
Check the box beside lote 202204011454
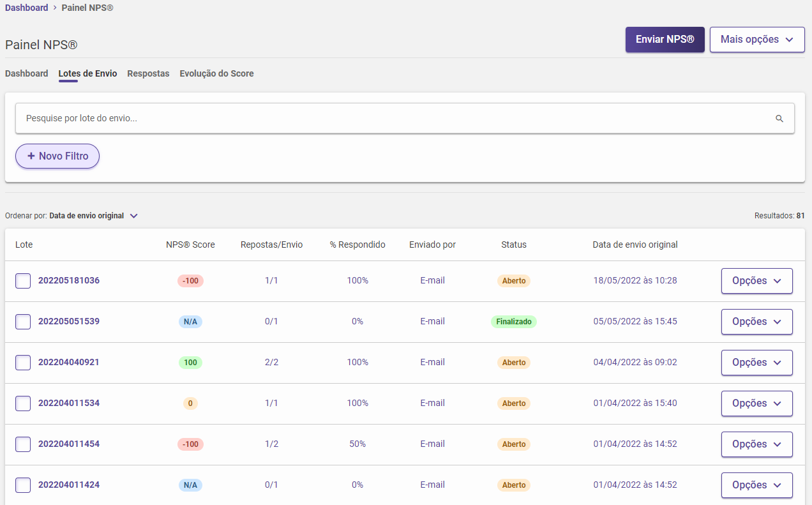tap(23, 444)
